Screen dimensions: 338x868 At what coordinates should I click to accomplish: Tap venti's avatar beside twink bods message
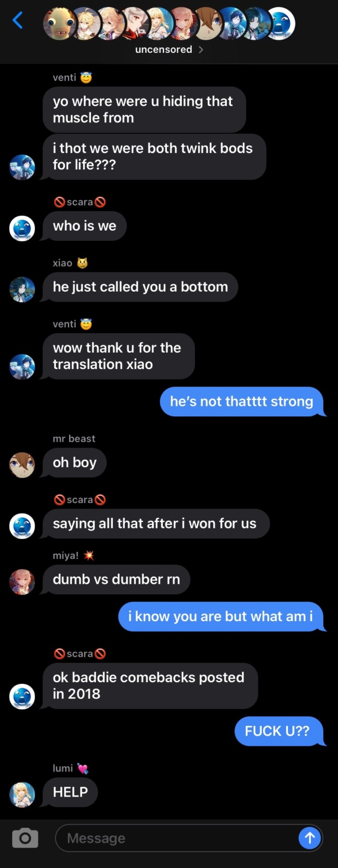tap(22, 167)
